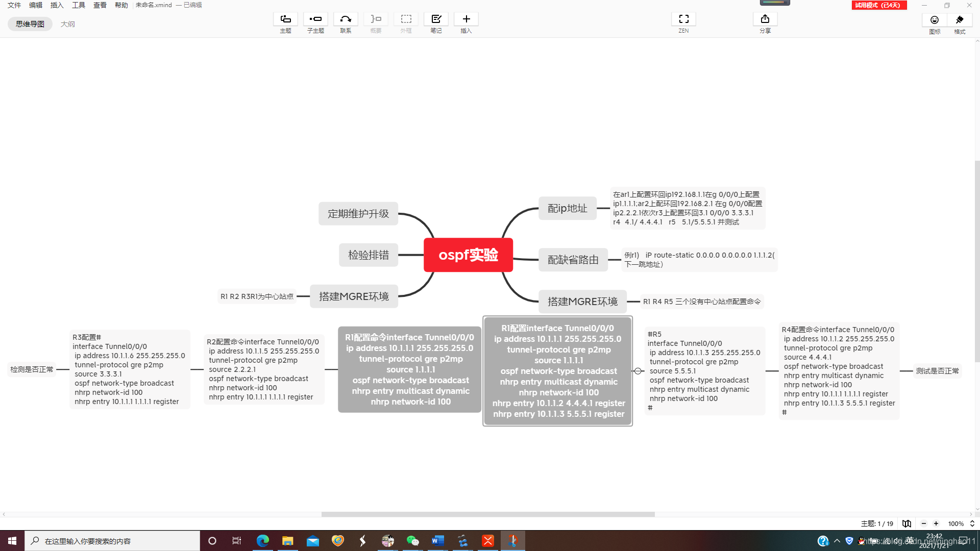Open the 笔记 (notes) tool
Image resolution: width=980 pixels, height=551 pixels.
click(436, 19)
